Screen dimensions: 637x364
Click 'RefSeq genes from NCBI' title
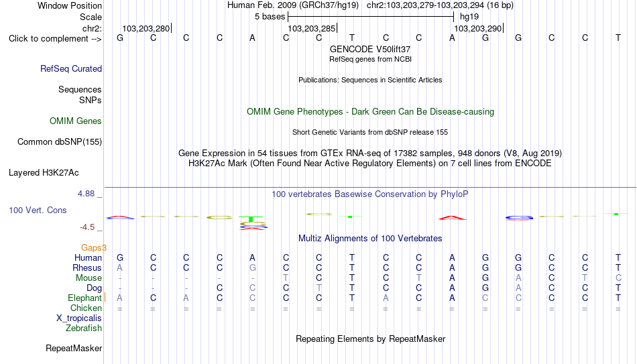[x=371, y=59]
